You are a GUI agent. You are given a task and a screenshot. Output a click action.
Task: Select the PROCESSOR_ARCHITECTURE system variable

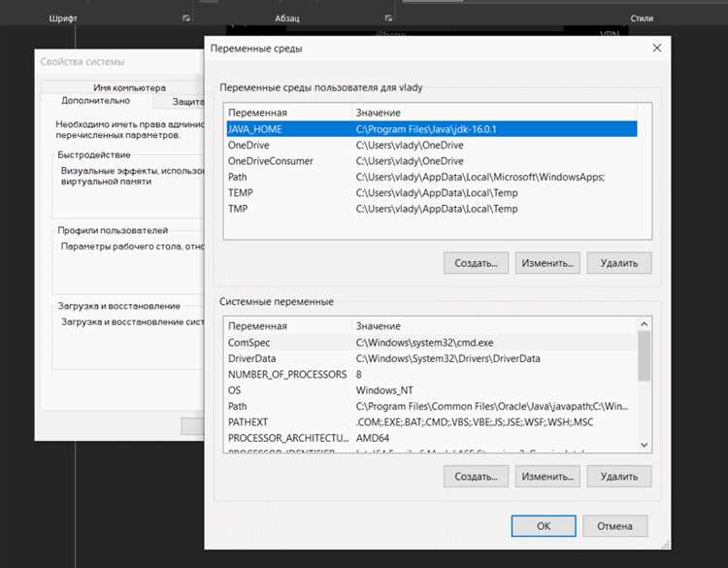[432, 438]
